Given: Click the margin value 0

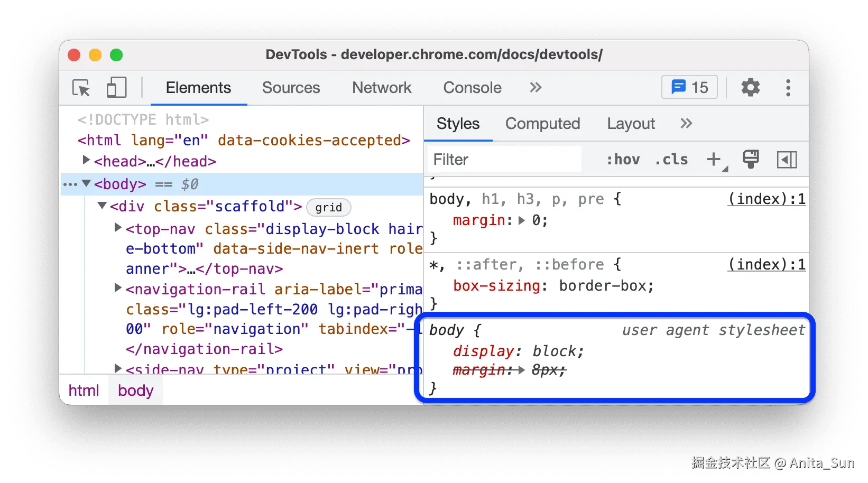Looking at the screenshot, I should (x=536, y=220).
